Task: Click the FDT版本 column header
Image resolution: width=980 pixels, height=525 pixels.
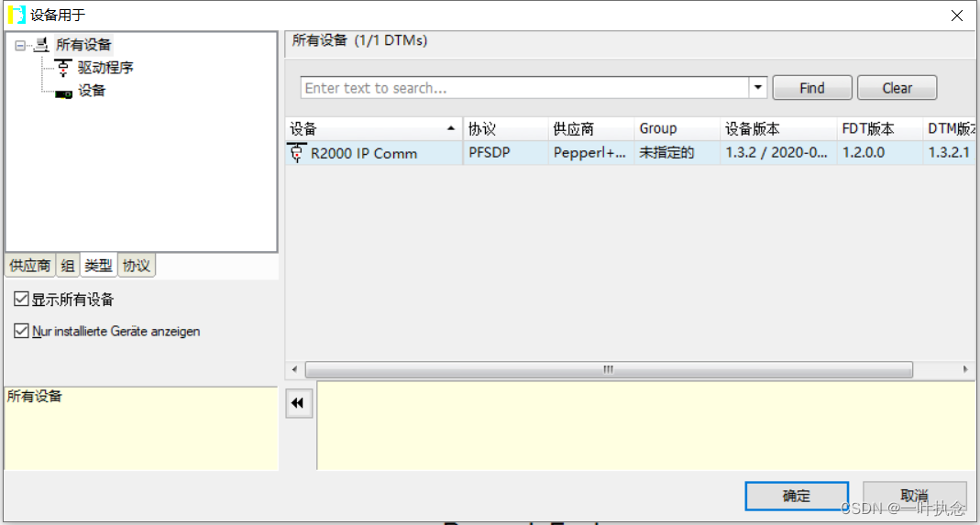Action: pos(880,129)
